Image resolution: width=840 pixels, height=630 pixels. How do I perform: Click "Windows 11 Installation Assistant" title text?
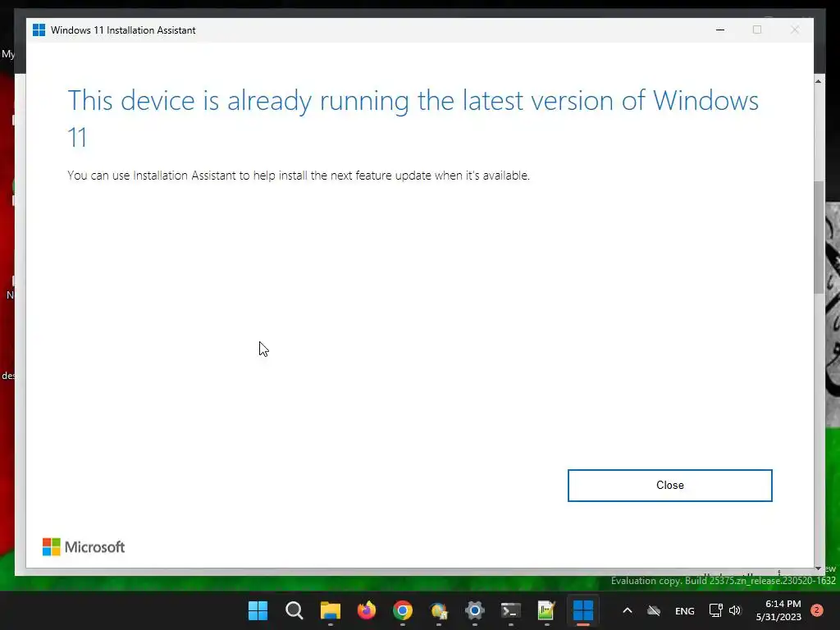123,30
